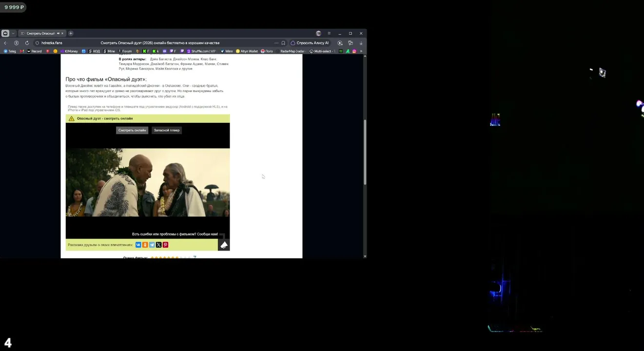
Task: Click the page's vertical scrollbar thumb
Action: point(365,152)
